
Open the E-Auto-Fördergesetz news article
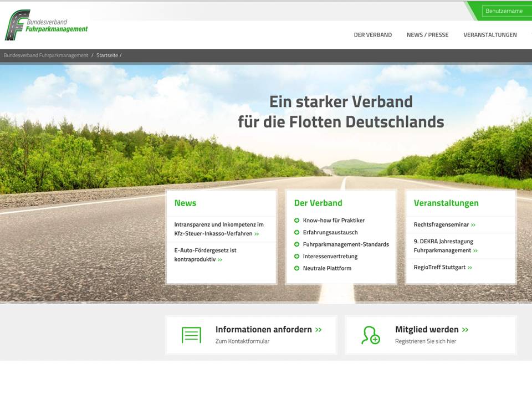pyautogui.click(x=205, y=255)
